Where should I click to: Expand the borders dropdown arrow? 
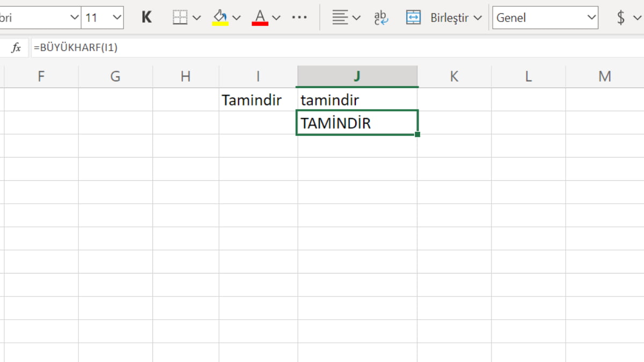tap(196, 18)
